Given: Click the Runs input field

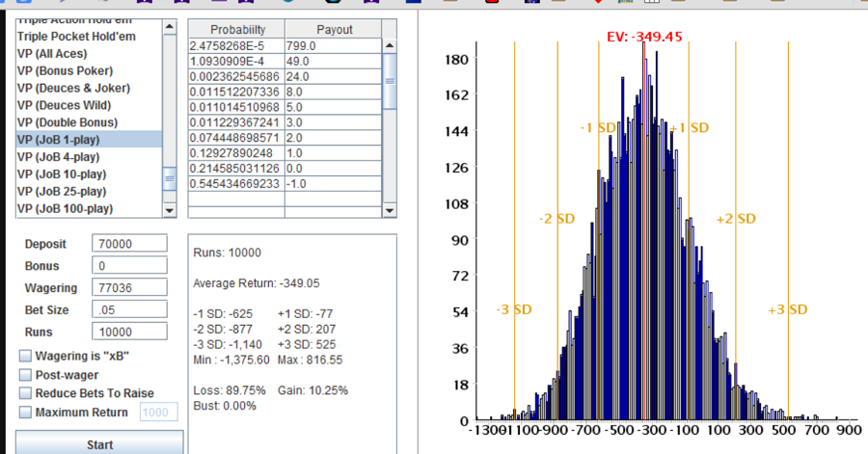Looking at the screenshot, I should click(129, 332).
